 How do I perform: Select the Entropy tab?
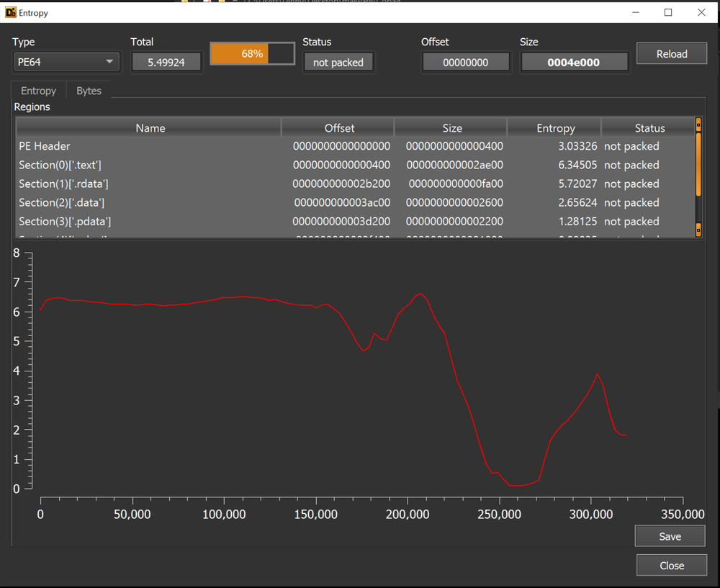(38, 91)
